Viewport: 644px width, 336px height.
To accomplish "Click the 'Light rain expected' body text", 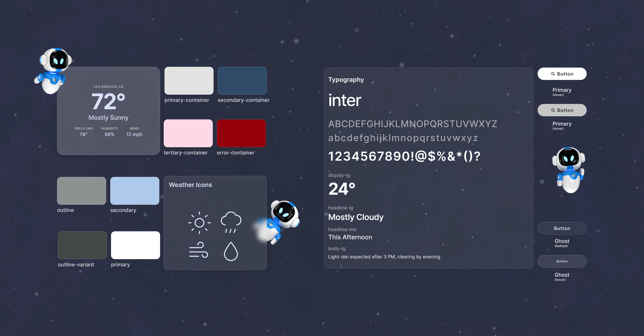I will click(x=384, y=257).
